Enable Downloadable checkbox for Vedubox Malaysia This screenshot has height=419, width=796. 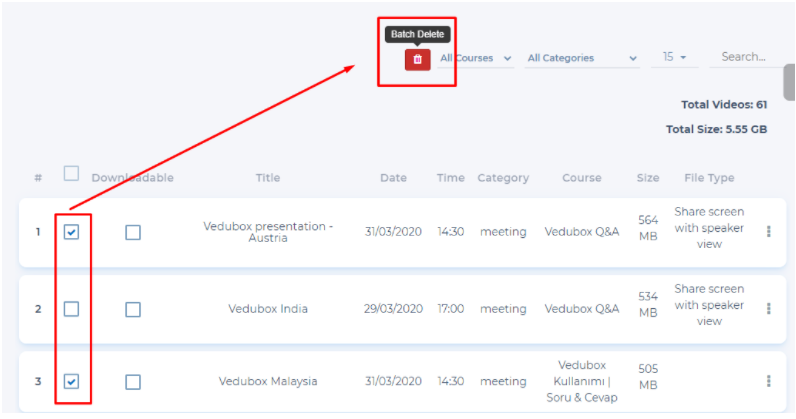coord(133,381)
